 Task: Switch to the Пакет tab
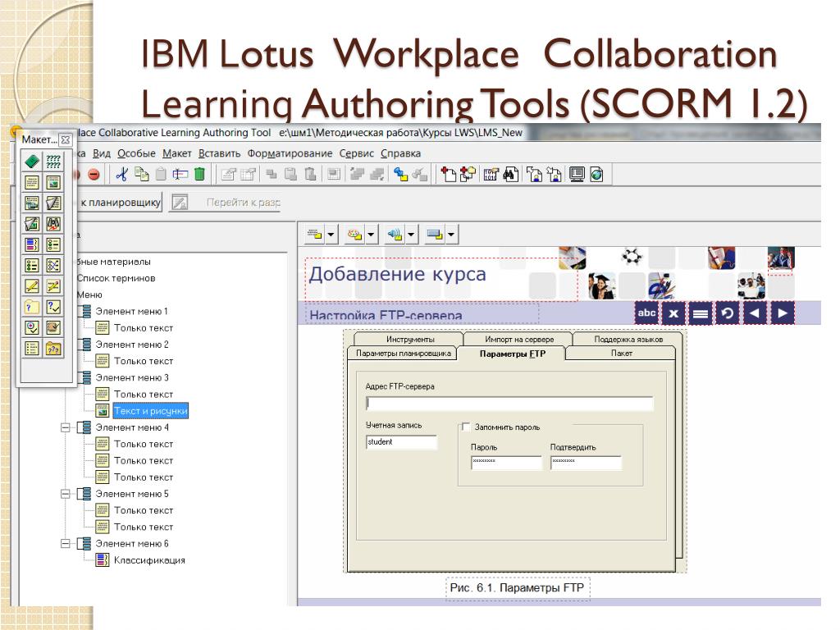pos(622,354)
